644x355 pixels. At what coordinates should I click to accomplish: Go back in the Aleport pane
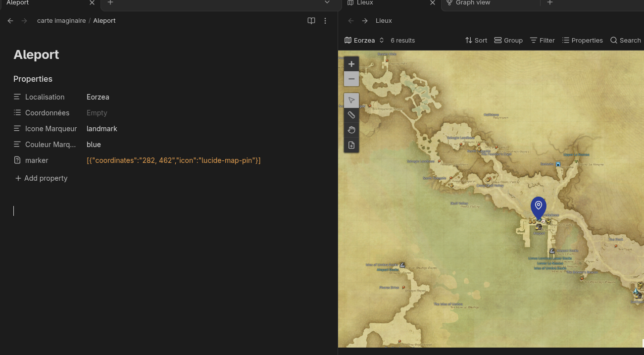click(10, 21)
